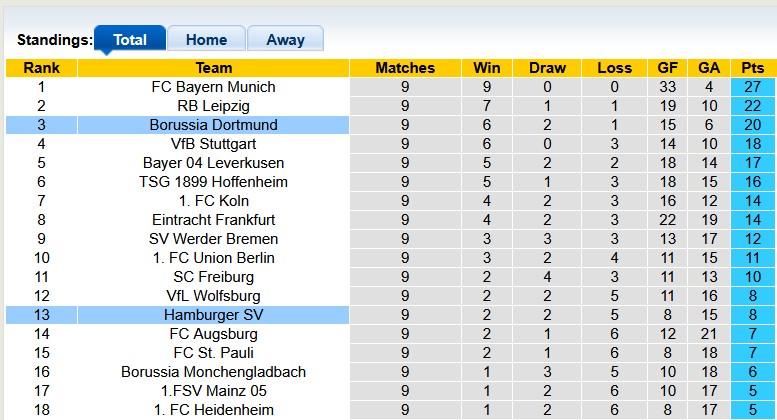Click Bayern Munich's 27 points cell
Image resolution: width=777 pixels, height=420 pixels.
[753, 87]
